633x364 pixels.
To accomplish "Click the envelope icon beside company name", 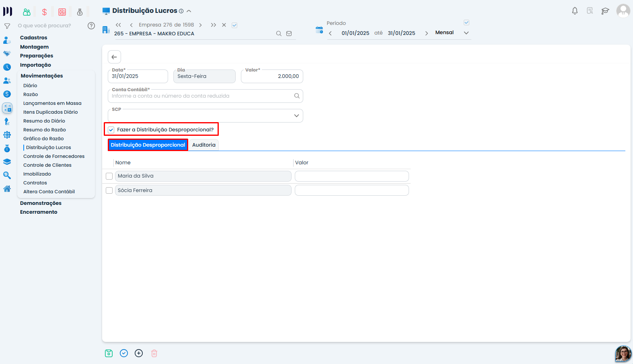I will click(x=289, y=34).
